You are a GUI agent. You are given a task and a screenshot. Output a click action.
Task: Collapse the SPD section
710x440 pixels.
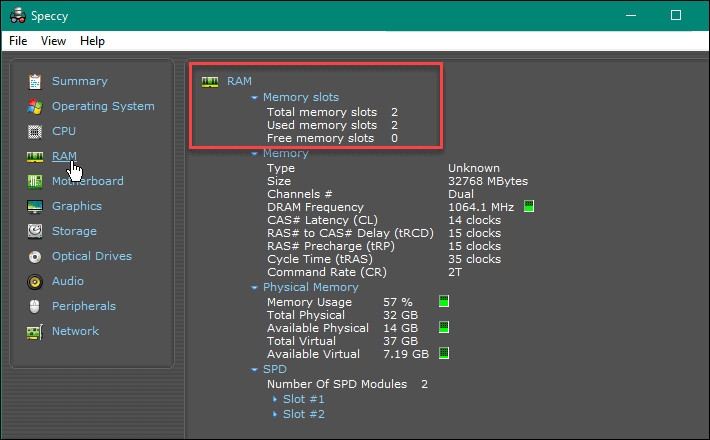click(x=254, y=369)
